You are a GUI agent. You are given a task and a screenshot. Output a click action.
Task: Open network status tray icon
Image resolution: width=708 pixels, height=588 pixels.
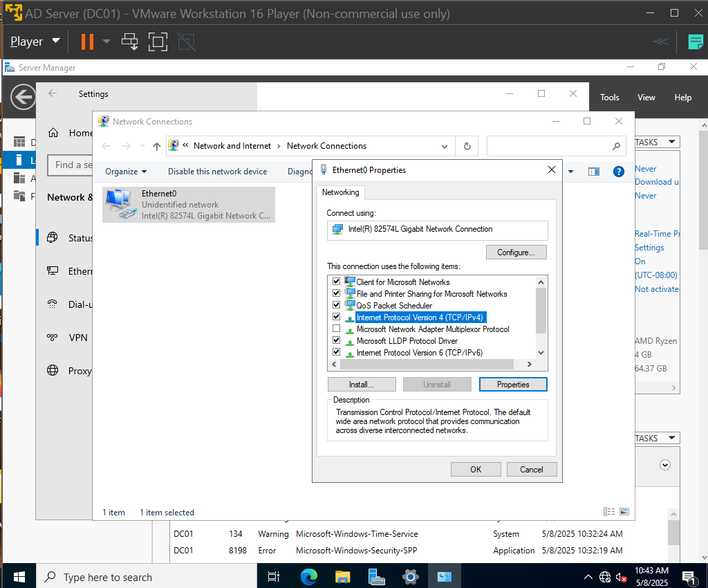(x=605, y=577)
